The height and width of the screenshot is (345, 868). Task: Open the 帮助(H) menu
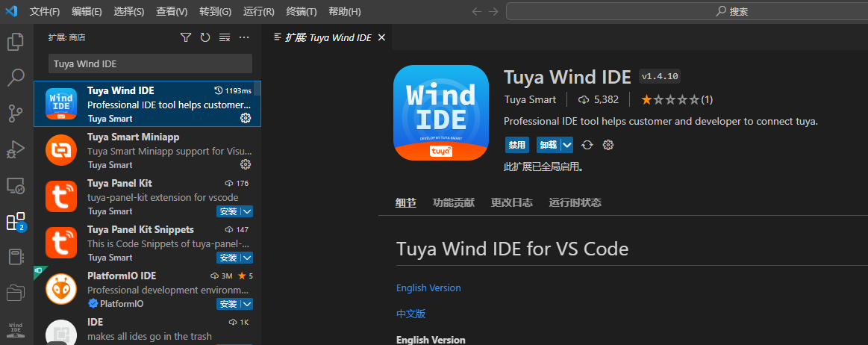tap(344, 12)
